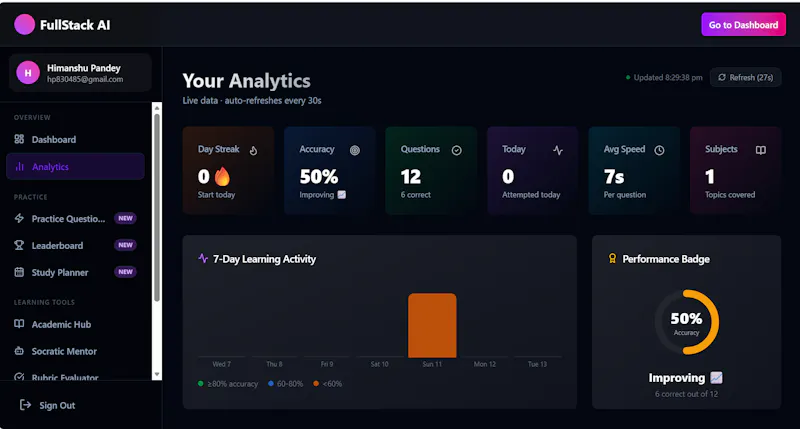This screenshot has height=429, width=800.
Task: Open the Leaderboard page
Action: (76, 245)
